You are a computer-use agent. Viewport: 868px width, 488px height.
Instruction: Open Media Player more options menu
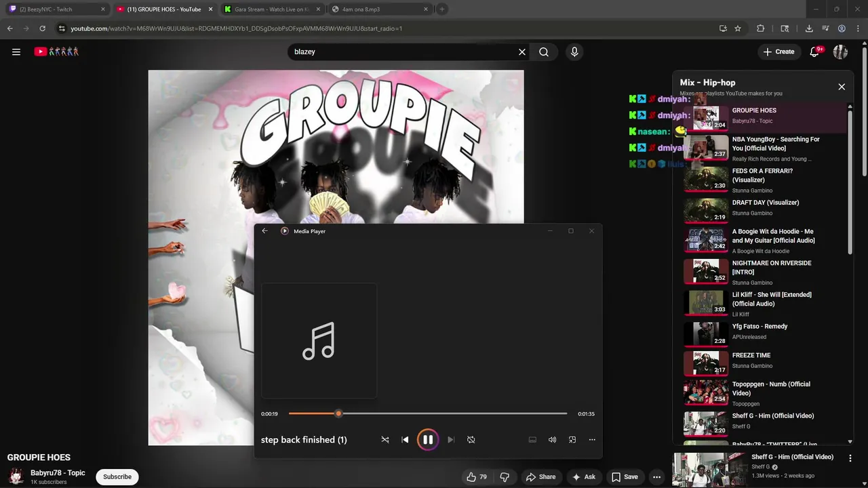592,440
